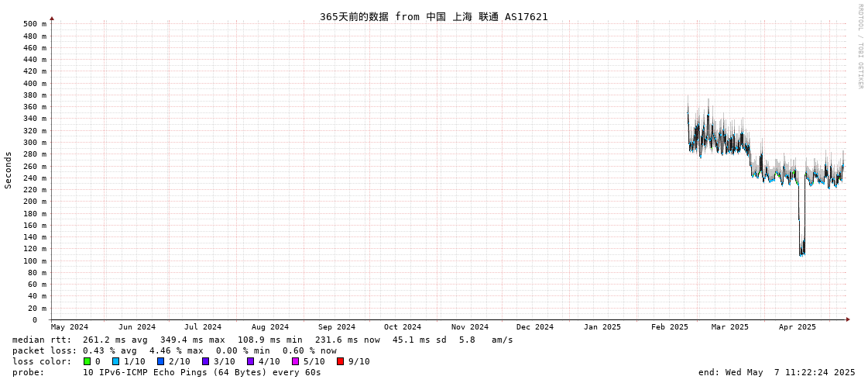Click the green 0 loss color swatch
Screen dimensions: 868x383
[87, 361]
